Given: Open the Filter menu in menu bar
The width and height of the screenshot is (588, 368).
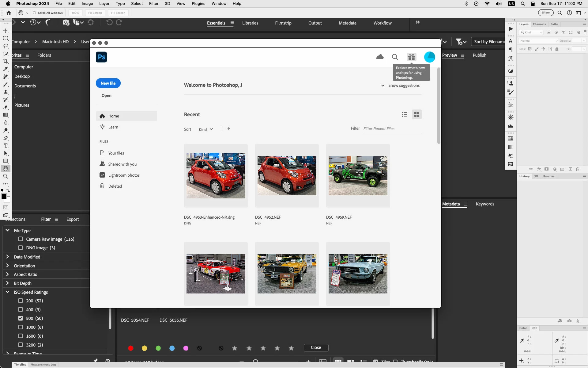Looking at the screenshot, I should (153, 4).
